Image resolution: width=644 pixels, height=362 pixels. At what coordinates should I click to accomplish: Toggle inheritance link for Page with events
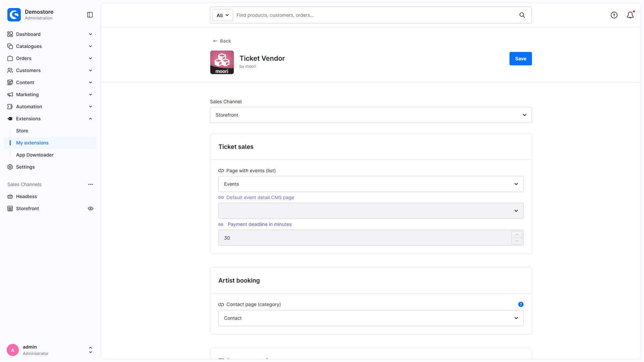(221, 171)
